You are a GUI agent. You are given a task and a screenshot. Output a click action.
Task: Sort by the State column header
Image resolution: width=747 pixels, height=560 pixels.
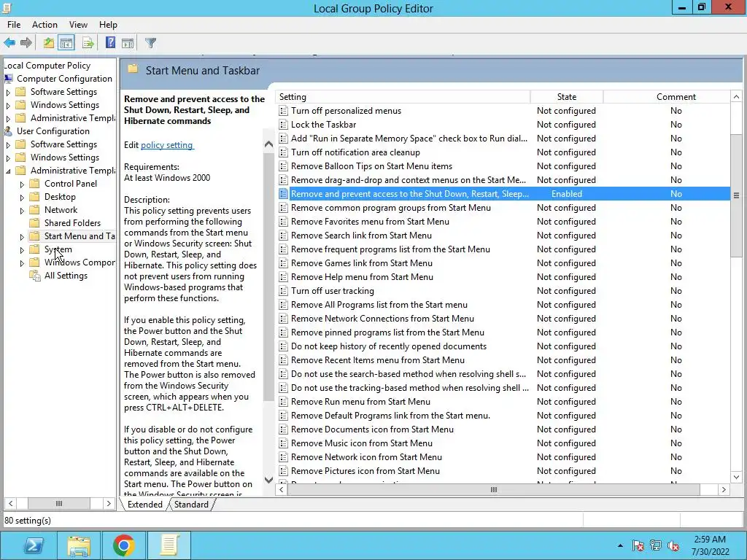click(x=566, y=97)
